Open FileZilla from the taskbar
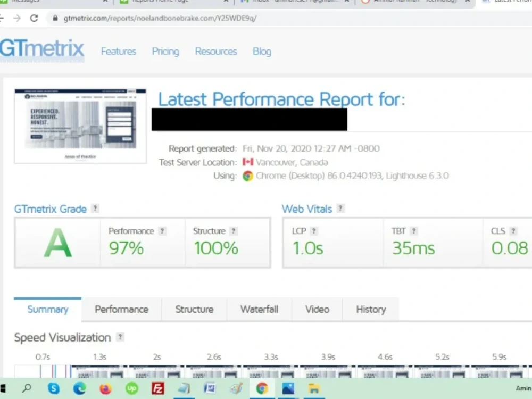Viewport: 532px width, 399px height. [x=157, y=389]
